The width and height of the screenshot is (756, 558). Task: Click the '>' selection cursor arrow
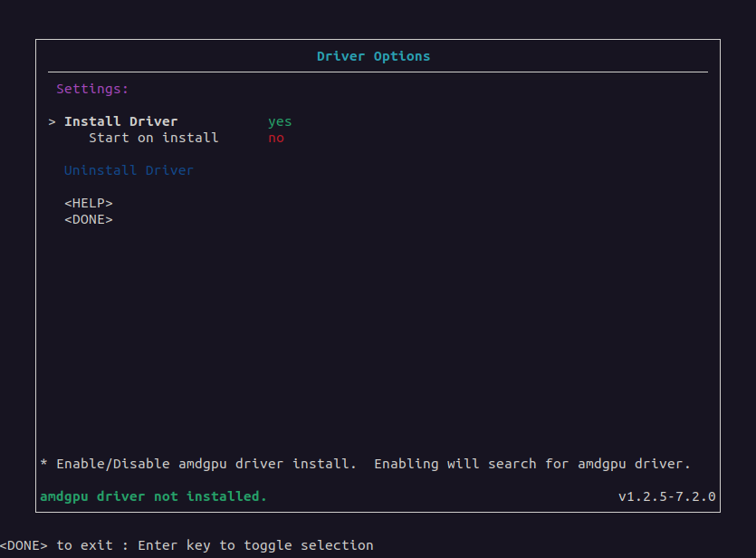[x=53, y=121]
